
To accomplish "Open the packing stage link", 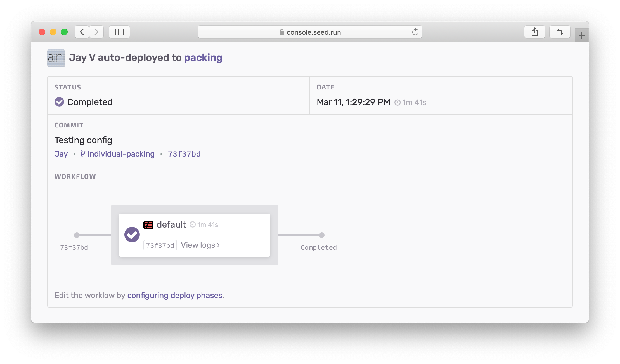I will (203, 58).
